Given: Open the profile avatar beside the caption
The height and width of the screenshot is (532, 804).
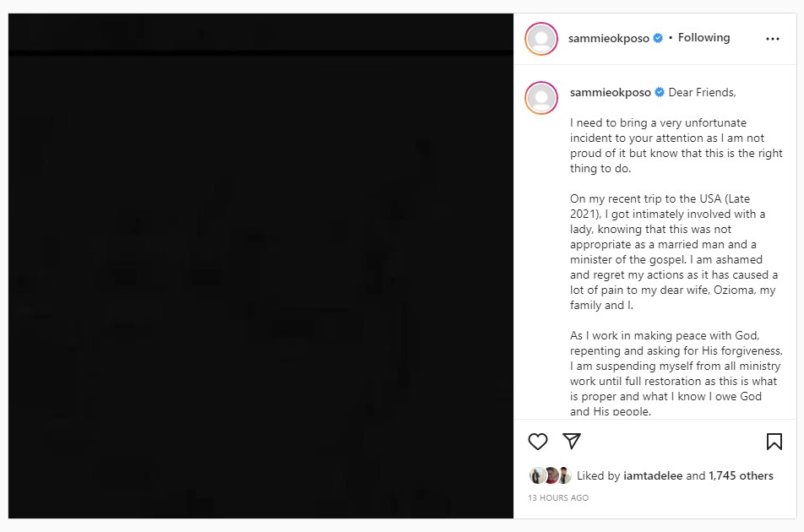Looking at the screenshot, I should 541,98.
